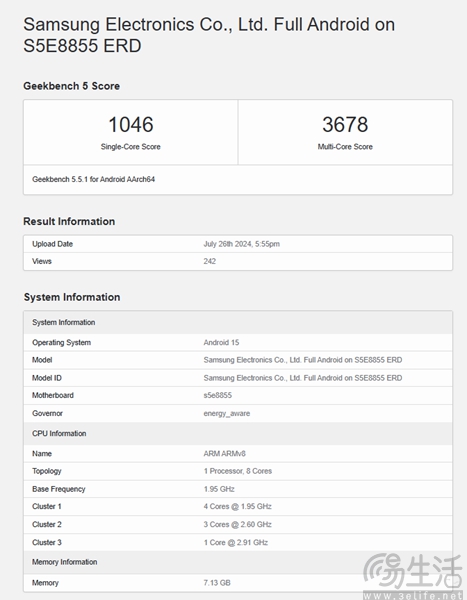
Task: Click the single-core score 1046
Action: click(x=131, y=124)
